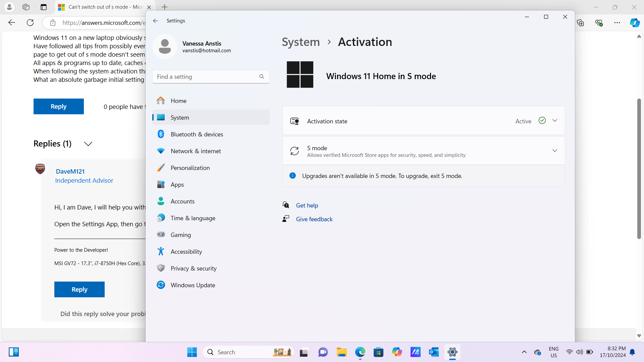Click the System breadcrumb link

(x=301, y=42)
